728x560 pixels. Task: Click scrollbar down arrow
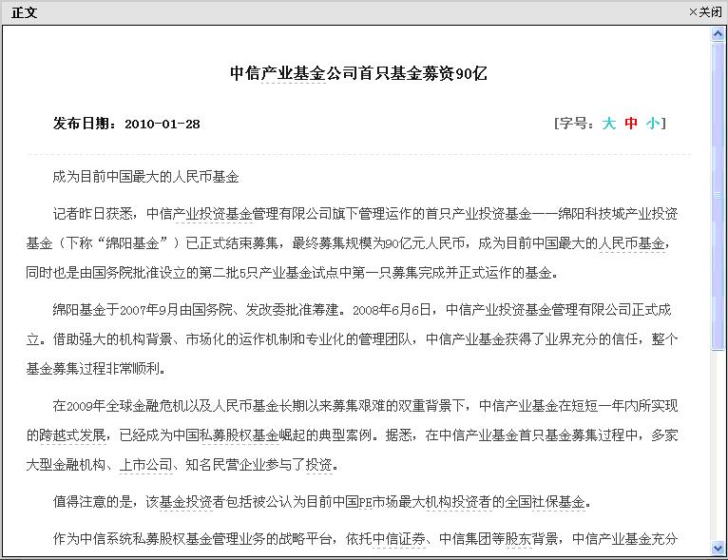coord(718,549)
